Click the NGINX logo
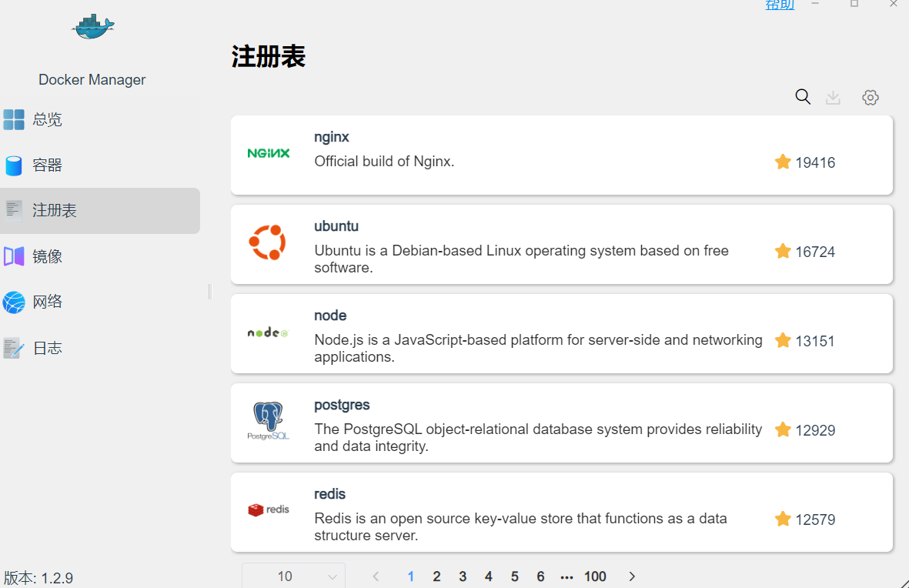The height and width of the screenshot is (588, 909). point(269,153)
